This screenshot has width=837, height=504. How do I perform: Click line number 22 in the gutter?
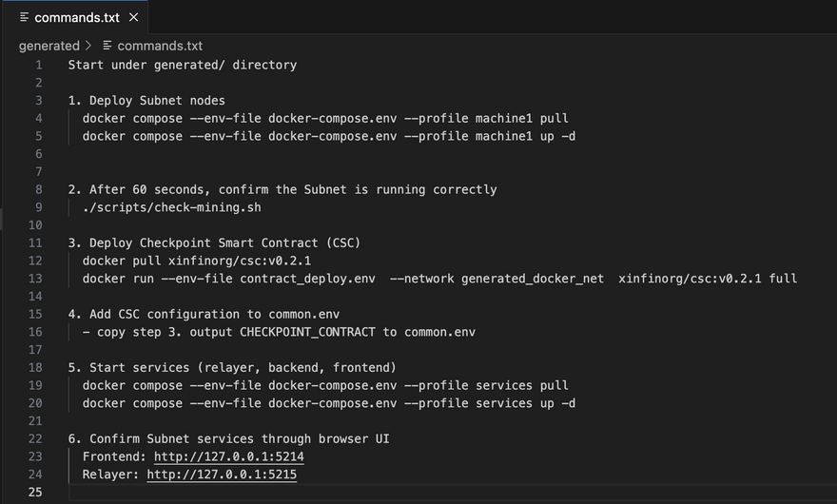36,438
